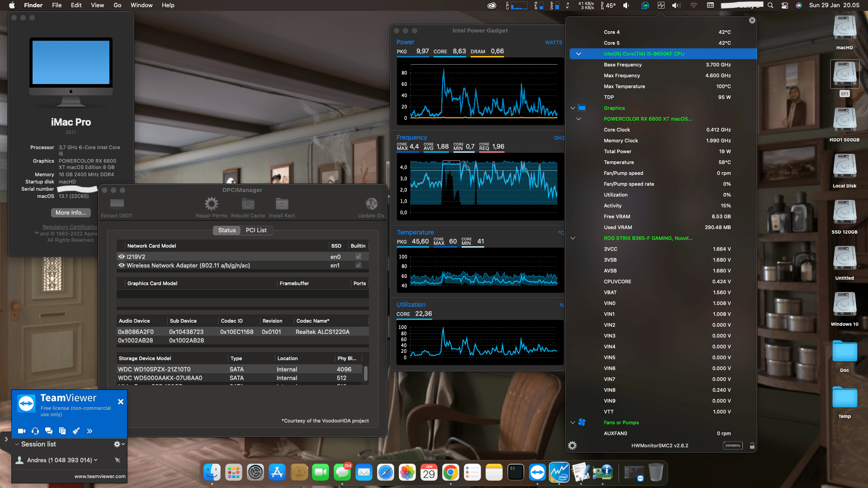This screenshot has height=488, width=868.
Task: Collapse Fans or Pumps section
Action: click(x=573, y=422)
